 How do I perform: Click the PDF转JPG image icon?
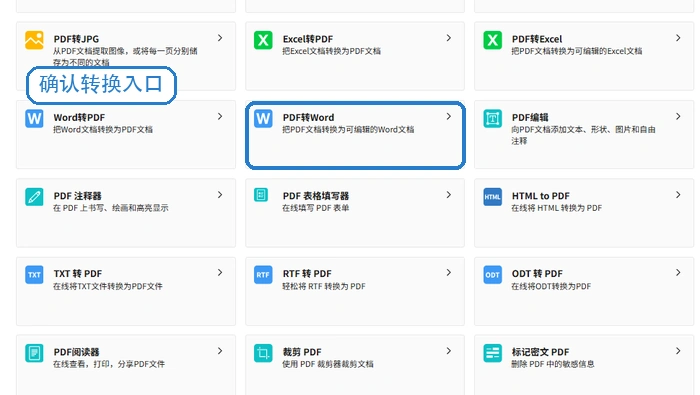click(34, 40)
